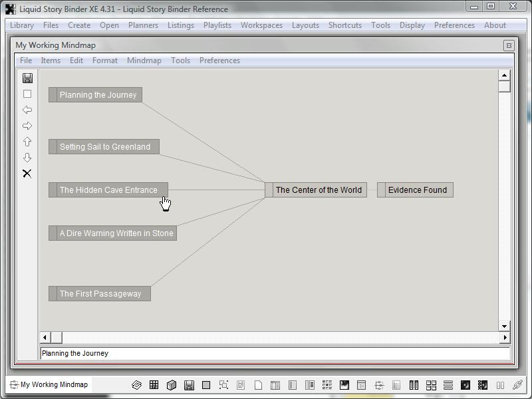Click the right arrow icon in sidebar

point(27,126)
